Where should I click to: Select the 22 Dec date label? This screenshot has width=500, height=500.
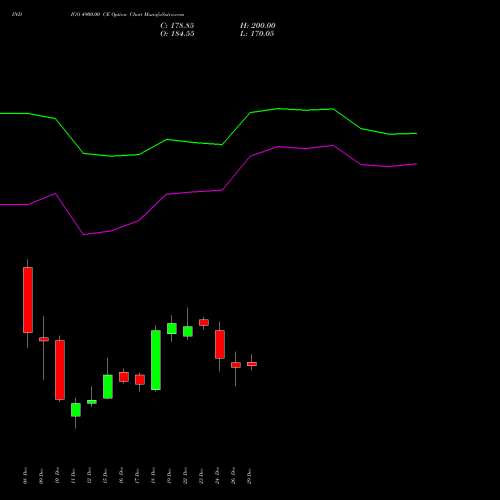(x=186, y=476)
